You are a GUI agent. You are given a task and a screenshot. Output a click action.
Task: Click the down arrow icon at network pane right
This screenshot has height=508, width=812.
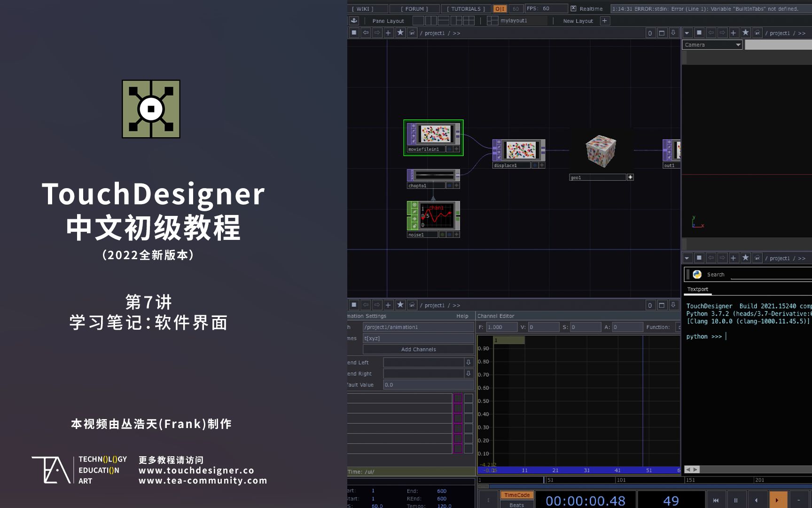pyautogui.click(x=673, y=33)
